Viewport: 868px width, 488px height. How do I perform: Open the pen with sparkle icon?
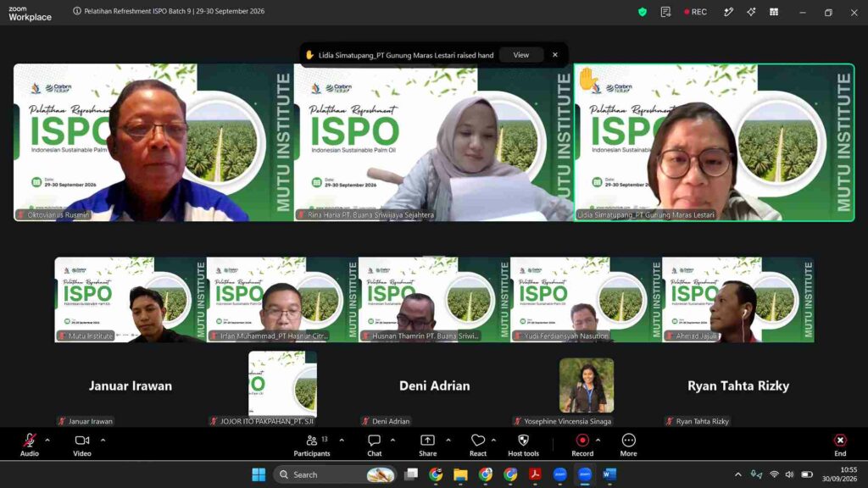(x=728, y=12)
